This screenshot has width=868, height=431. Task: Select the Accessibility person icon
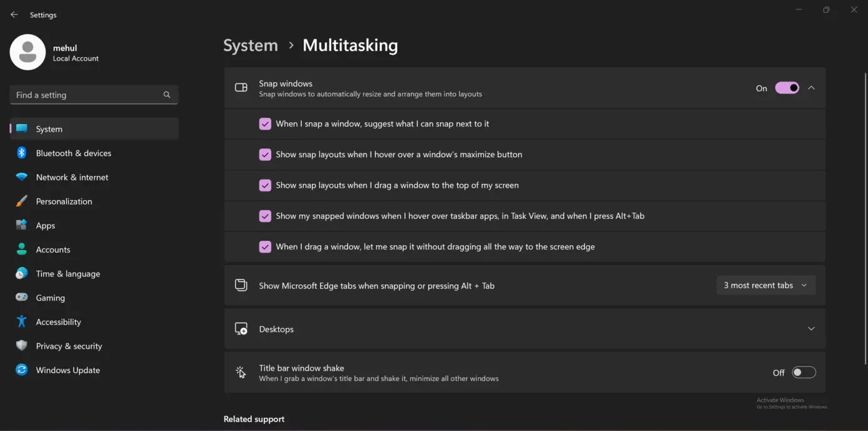[x=21, y=322]
